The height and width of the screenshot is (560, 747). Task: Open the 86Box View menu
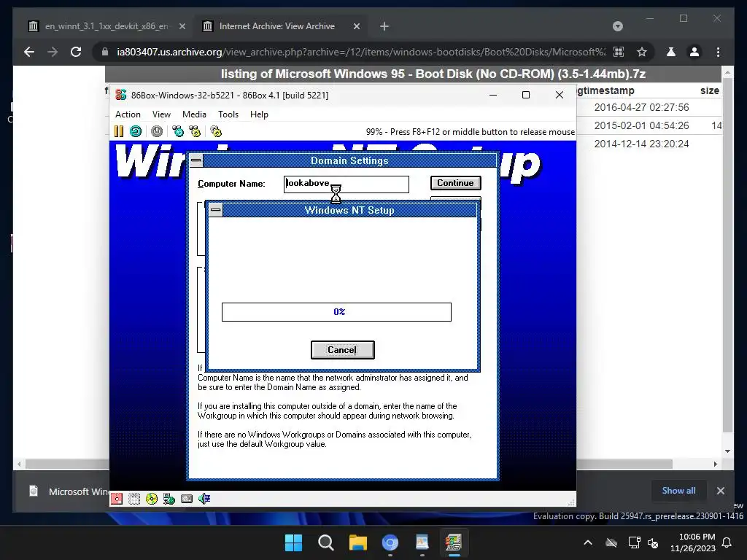coord(161,114)
